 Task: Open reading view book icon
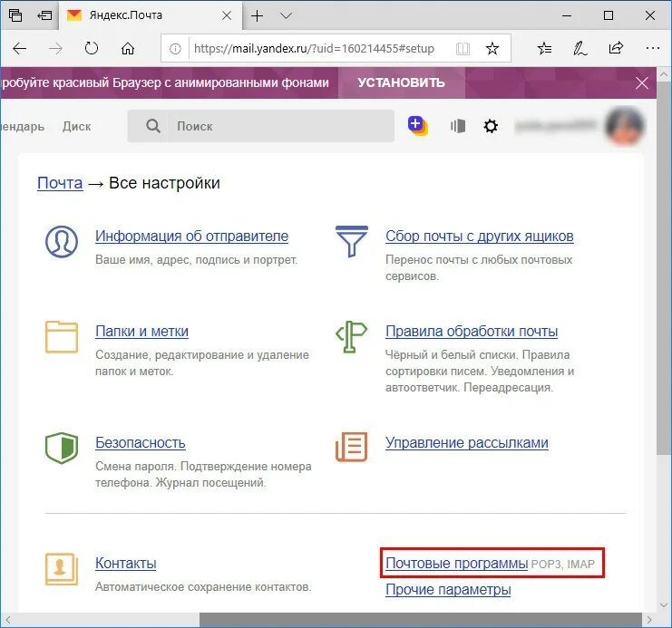click(463, 48)
